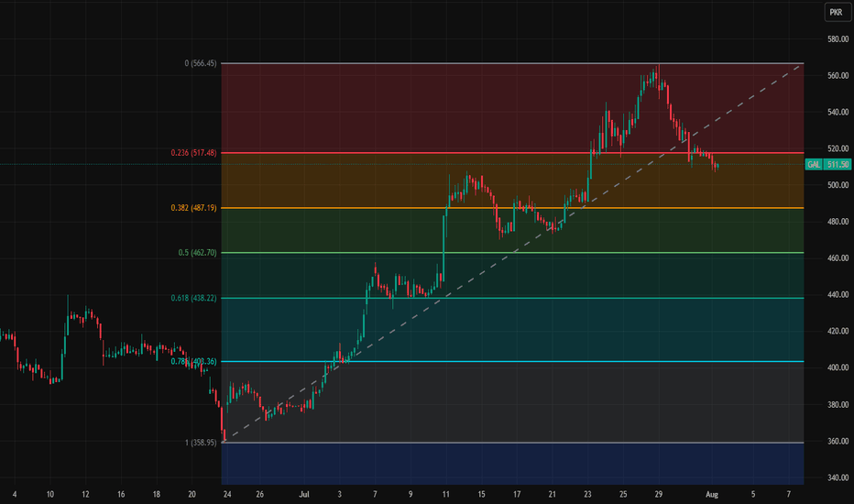Click the Aug date axis label

pyautogui.click(x=712, y=494)
